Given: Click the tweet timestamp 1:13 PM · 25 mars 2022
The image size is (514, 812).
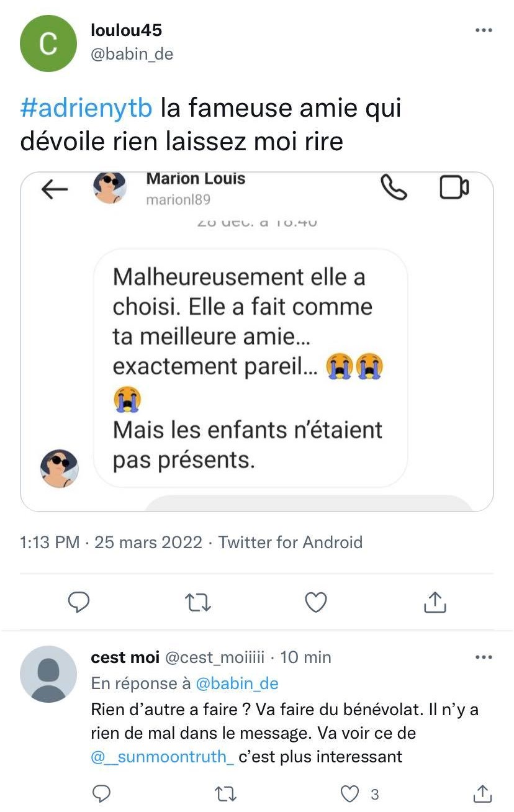Looking at the screenshot, I should (111, 542).
